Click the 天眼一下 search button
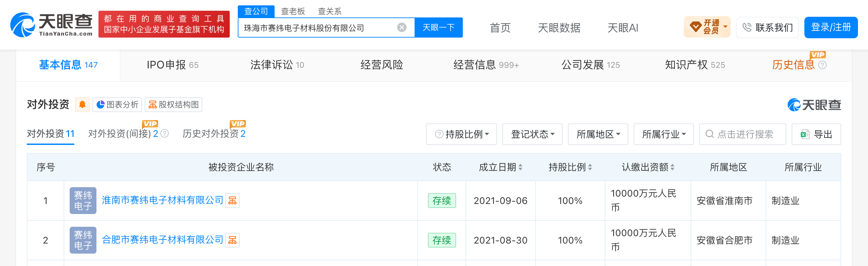868x266 pixels. tap(438, 28)
